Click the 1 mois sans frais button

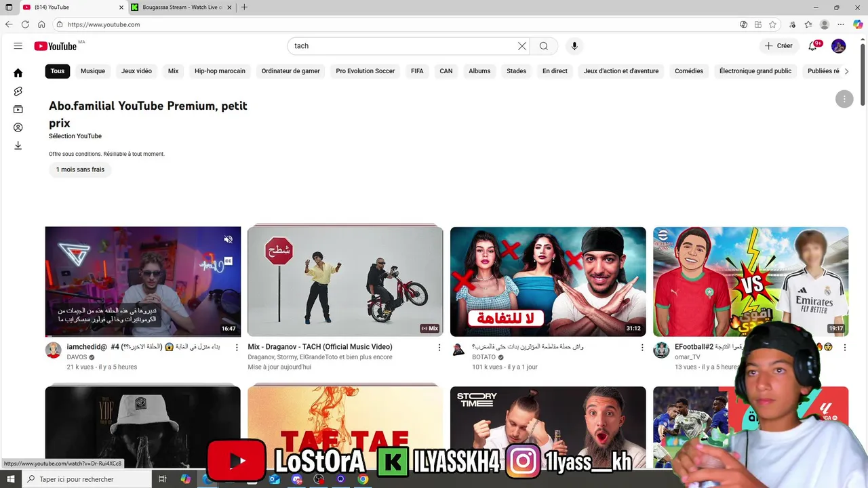coord(80,169)
